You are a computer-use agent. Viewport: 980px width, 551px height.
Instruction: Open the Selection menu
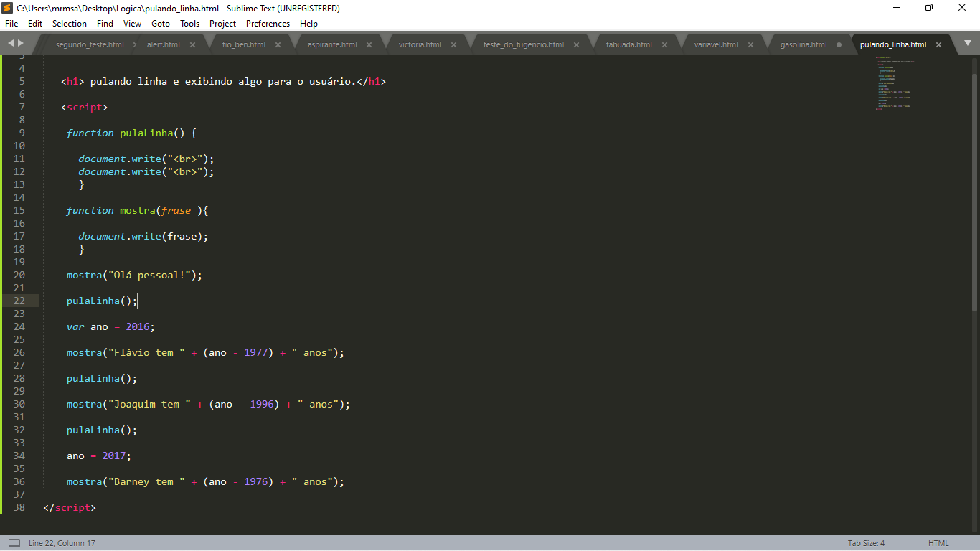[70, 24]
